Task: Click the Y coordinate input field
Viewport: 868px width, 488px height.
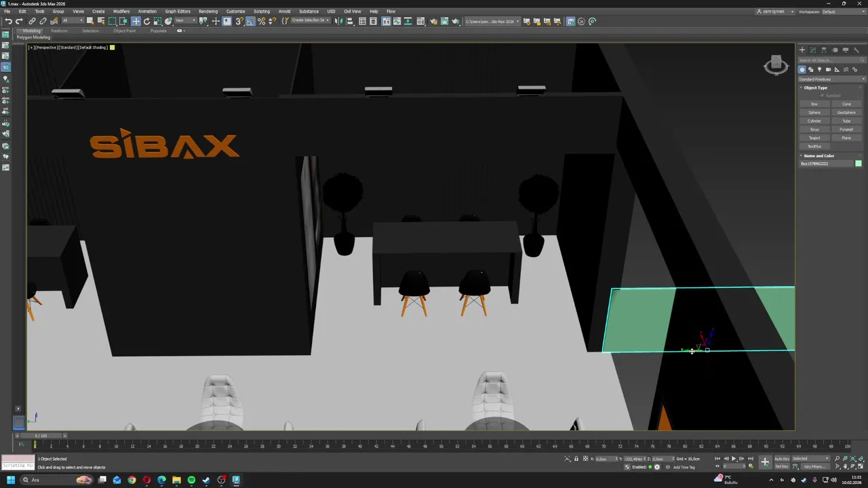Action: [x=634, y=458]
